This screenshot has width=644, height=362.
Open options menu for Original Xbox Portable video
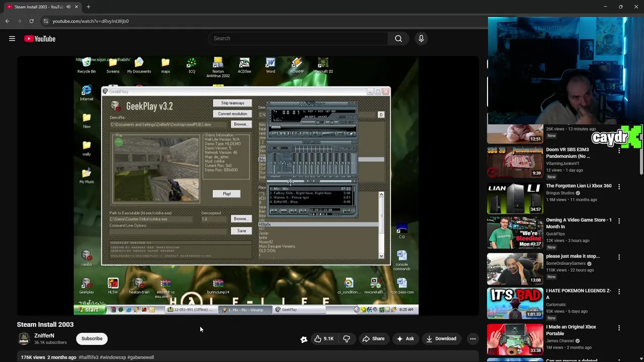pos(619,327)
